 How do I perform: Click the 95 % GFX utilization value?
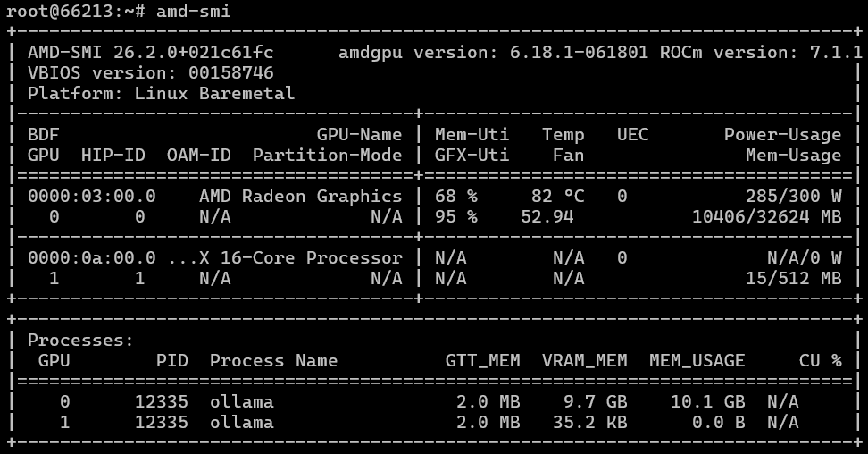(455, 216)
